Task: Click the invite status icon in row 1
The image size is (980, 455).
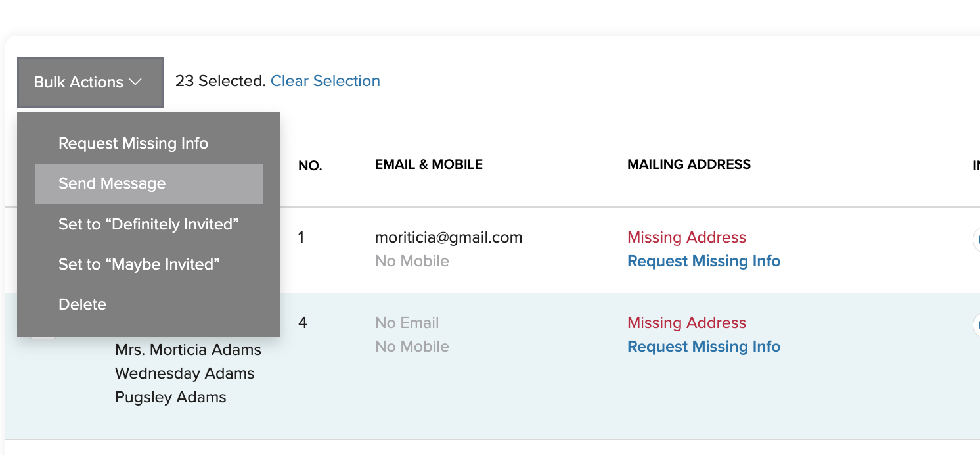Action: pyautogui.click(x=976, y=239)
